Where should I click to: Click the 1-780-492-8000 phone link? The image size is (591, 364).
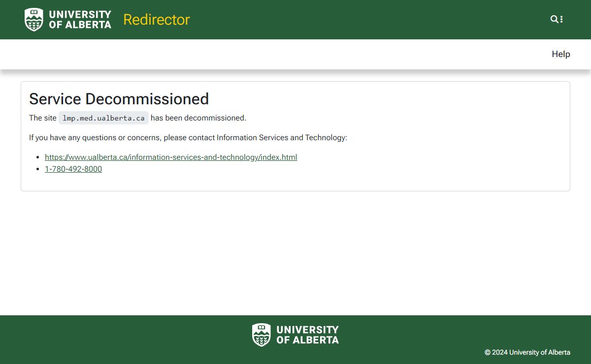(x=73, y=169)
